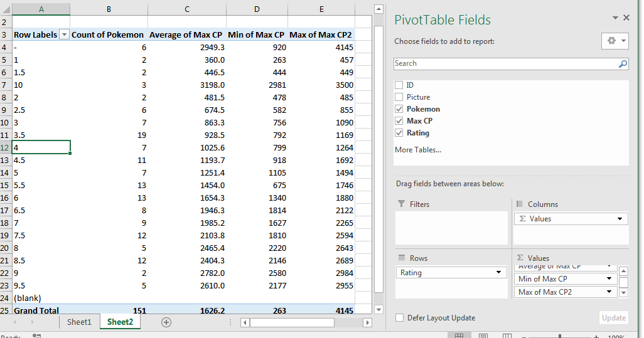Open the gear button's dropdown arrow
The height and width of the screenshot is (338, 644).
click(623, 41)
